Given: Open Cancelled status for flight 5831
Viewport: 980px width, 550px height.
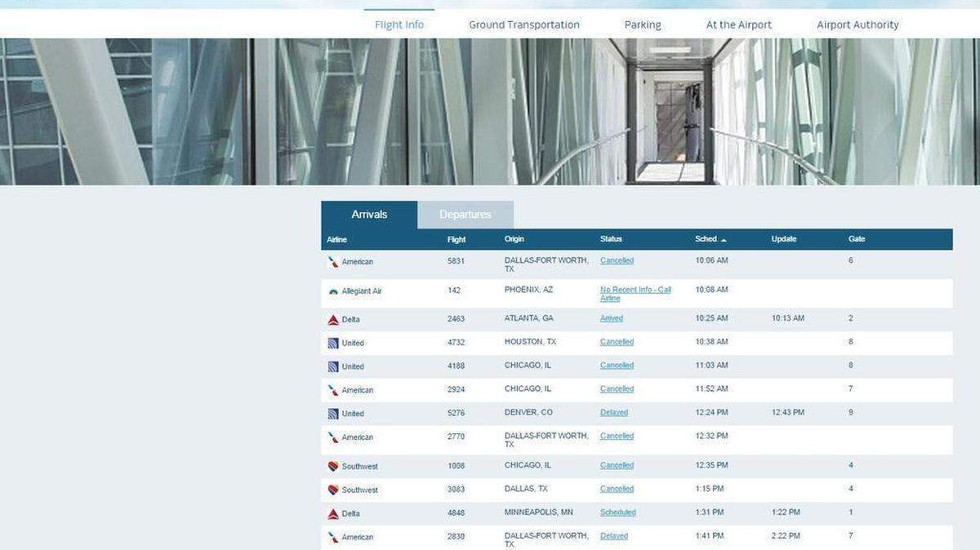Looking at the screenshot, I should (x=617, y=260).
